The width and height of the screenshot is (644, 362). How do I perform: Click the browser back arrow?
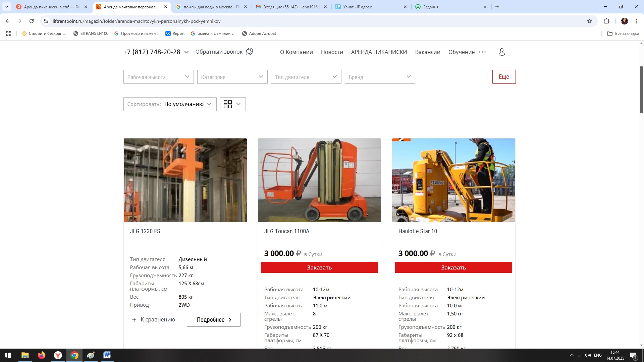7,21
